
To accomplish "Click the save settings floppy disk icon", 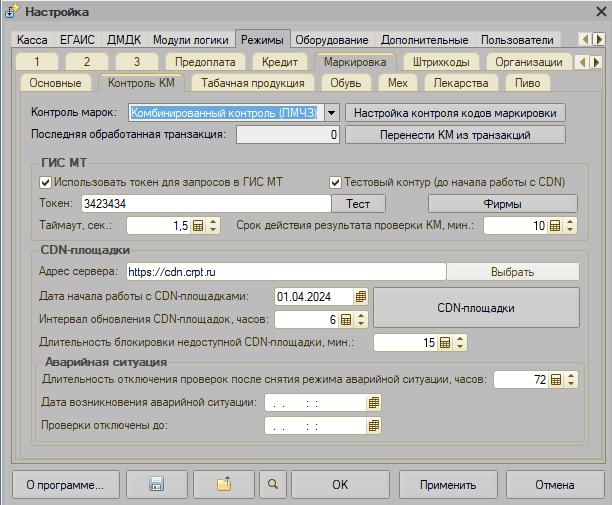I will [x=156, y=485].
